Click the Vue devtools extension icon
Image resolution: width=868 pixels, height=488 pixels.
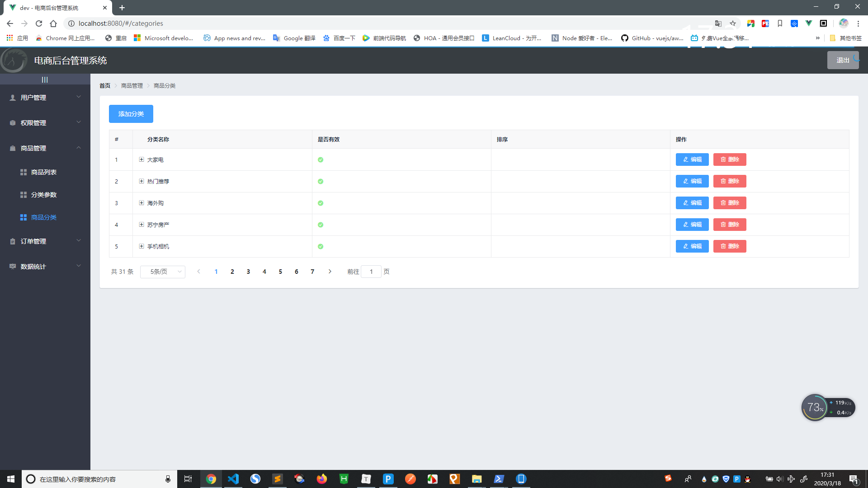809,23
